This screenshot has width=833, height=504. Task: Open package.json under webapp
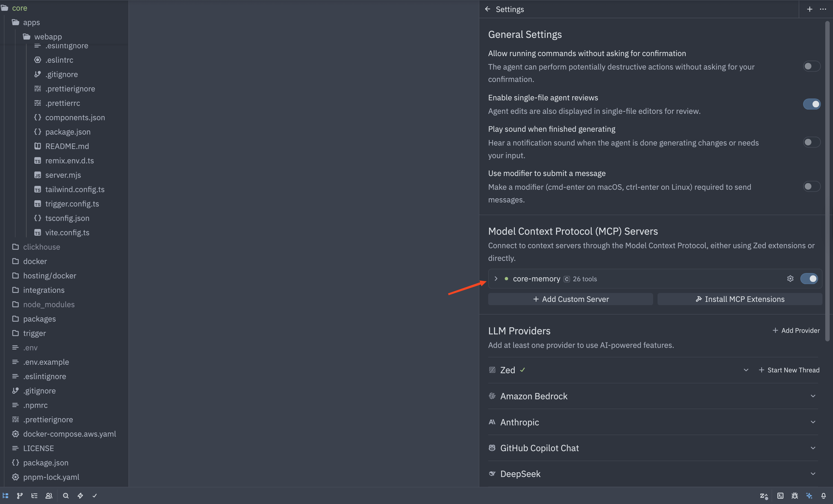(68, 132)
